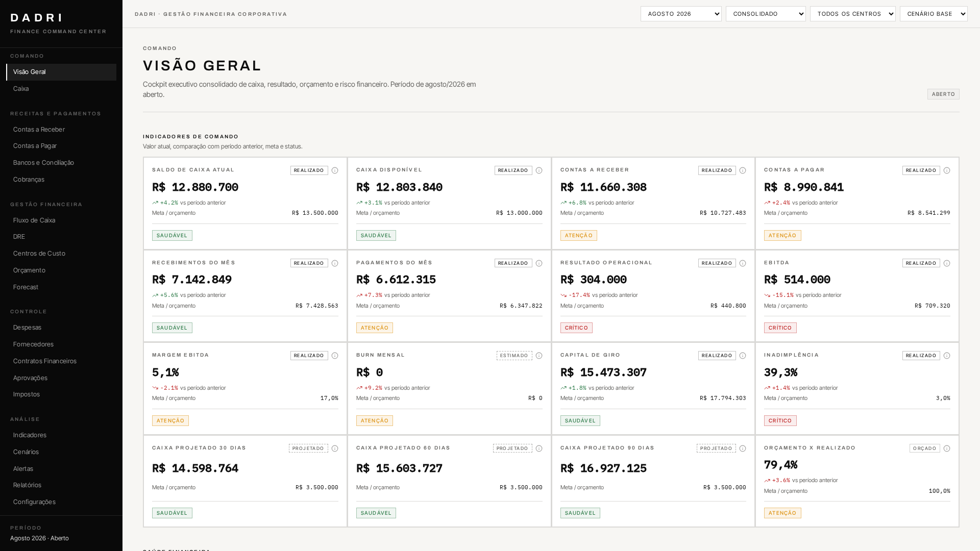The height and width of the screenshot is (551, 980).
Task: Open Contratos Financeiros in sidebar
Action: click(61, 361)
